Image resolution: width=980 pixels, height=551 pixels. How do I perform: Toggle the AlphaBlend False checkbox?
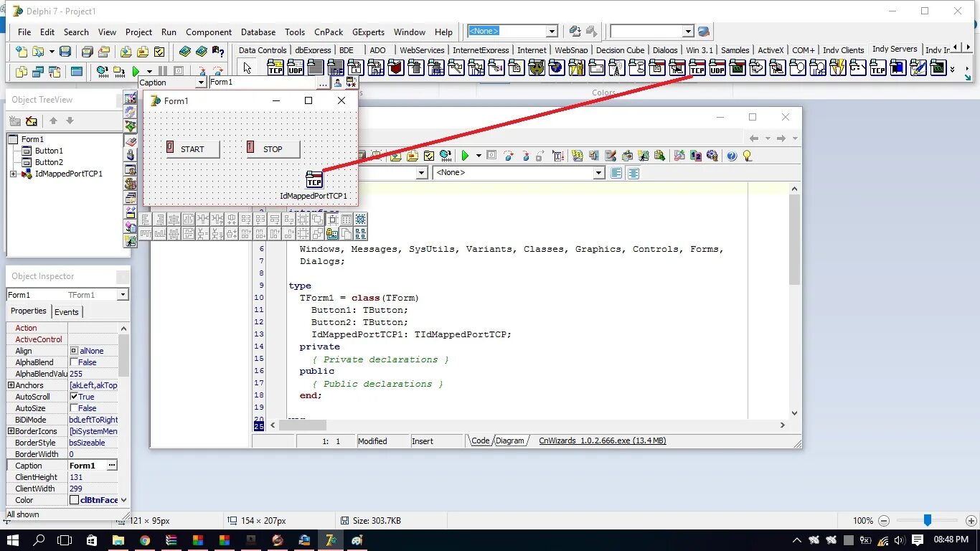(x=74, y=362)
